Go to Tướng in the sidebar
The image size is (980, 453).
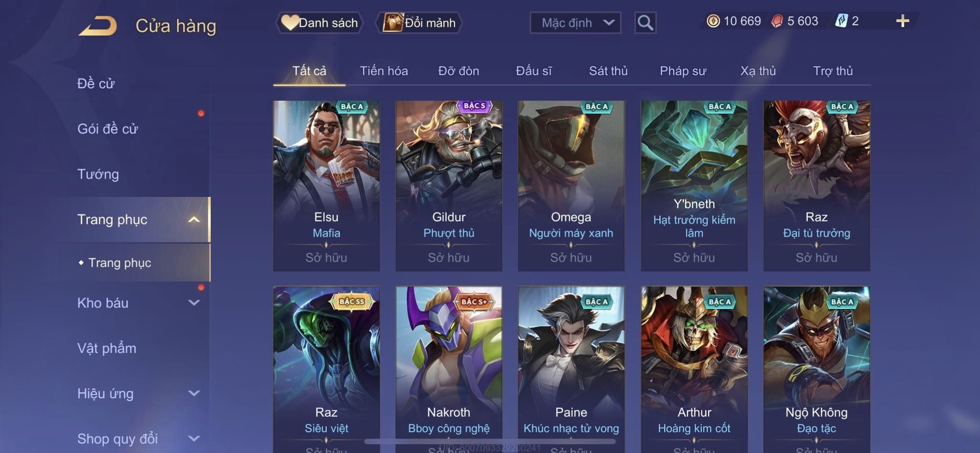98,174
